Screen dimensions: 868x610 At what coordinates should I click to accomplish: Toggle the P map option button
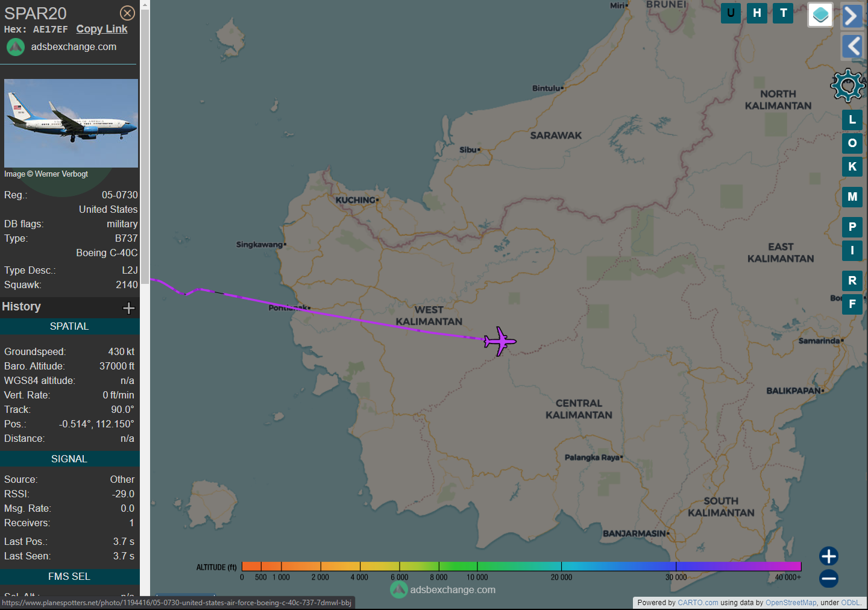point(852,227)
